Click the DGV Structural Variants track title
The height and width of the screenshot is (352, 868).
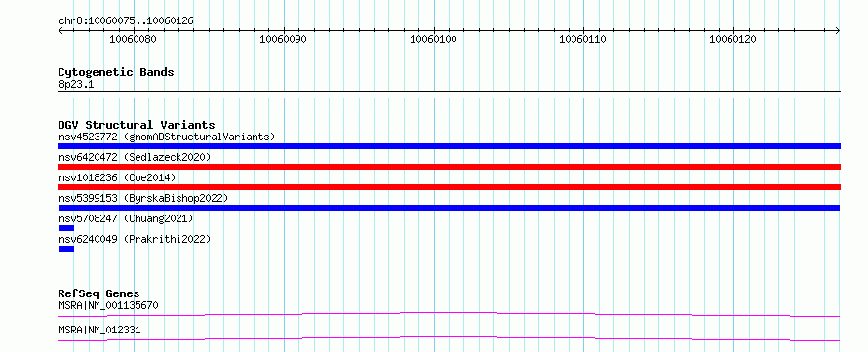(137, 125)
